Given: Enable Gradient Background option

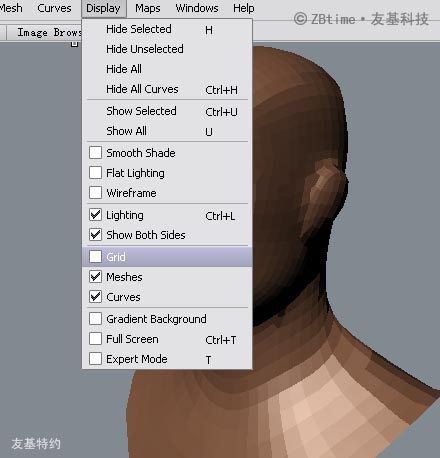Looking at the screenshot, I should (95, 319).
